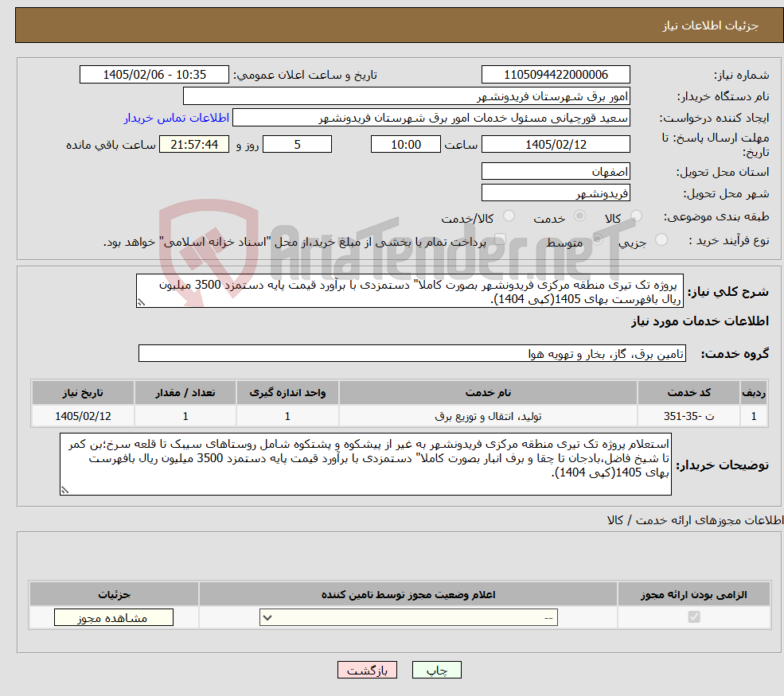784x696 pixels.
Task: Click the ردیف column header
Action: [754, 393]
